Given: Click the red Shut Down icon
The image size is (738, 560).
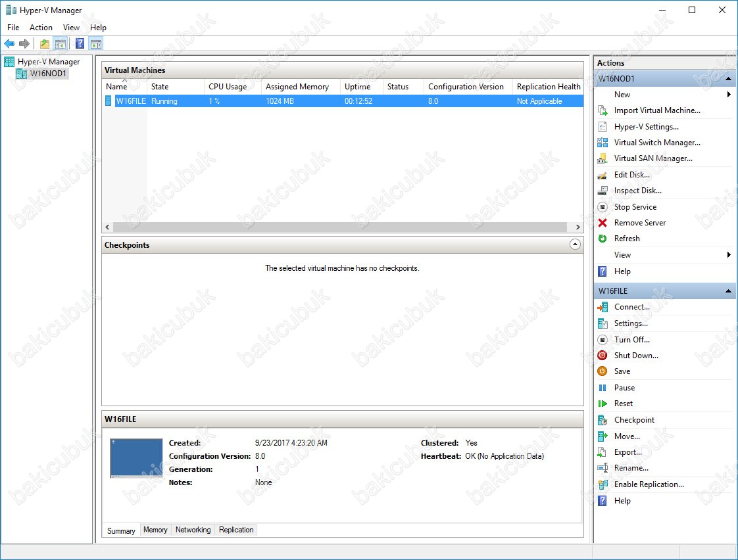Looking at the screenshot, I should pyautogui.click(x=603, y=356).
